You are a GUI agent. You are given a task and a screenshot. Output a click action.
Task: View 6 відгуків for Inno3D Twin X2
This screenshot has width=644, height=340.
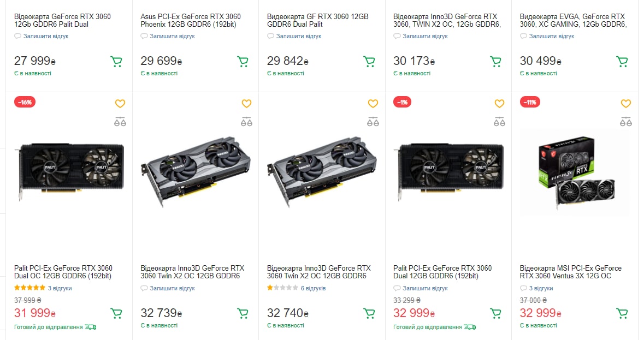(x=313, y=288)
